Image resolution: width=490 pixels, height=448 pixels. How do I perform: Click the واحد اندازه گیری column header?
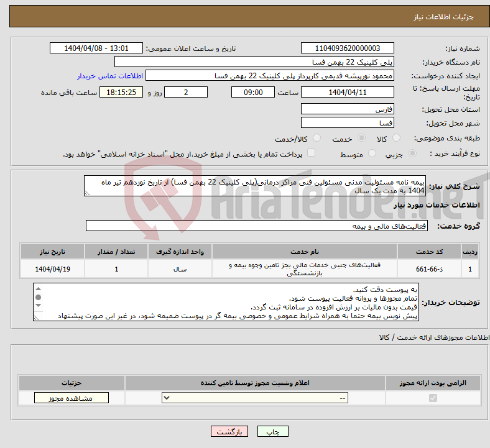pos(180,252)
